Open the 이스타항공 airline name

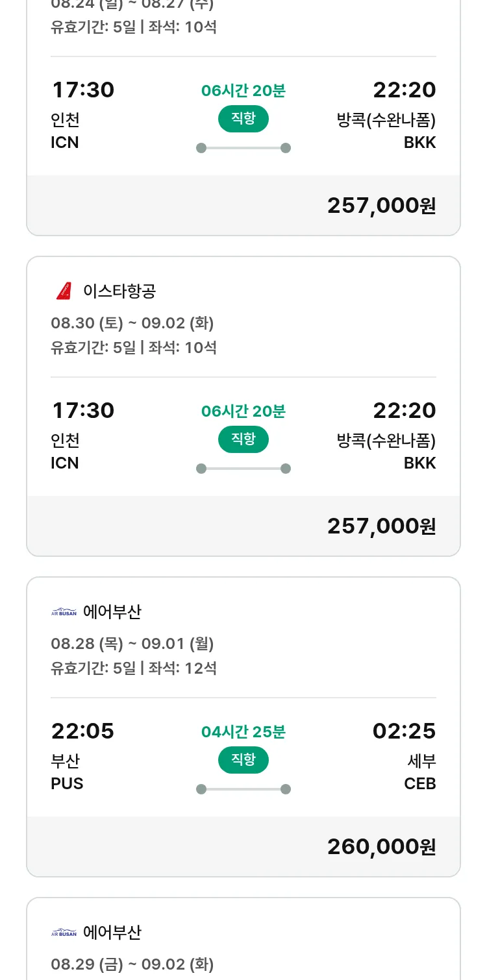(x=119, y=291)
